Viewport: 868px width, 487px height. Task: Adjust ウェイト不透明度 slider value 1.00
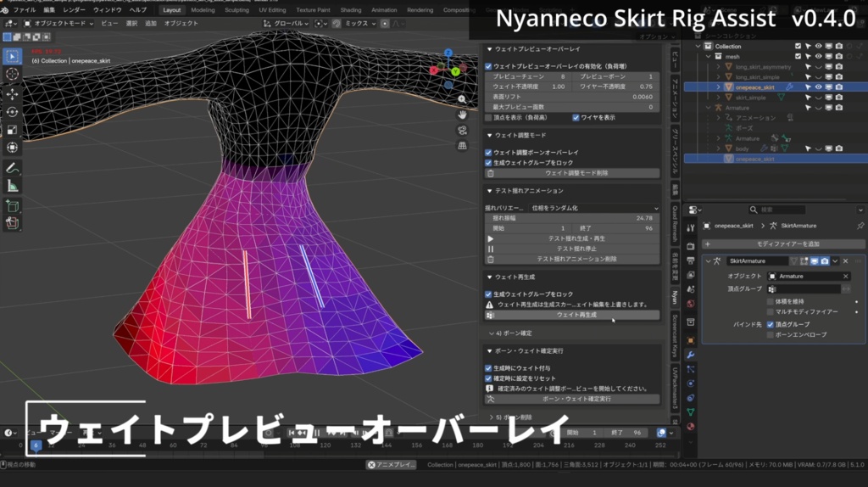click(527, 87)
